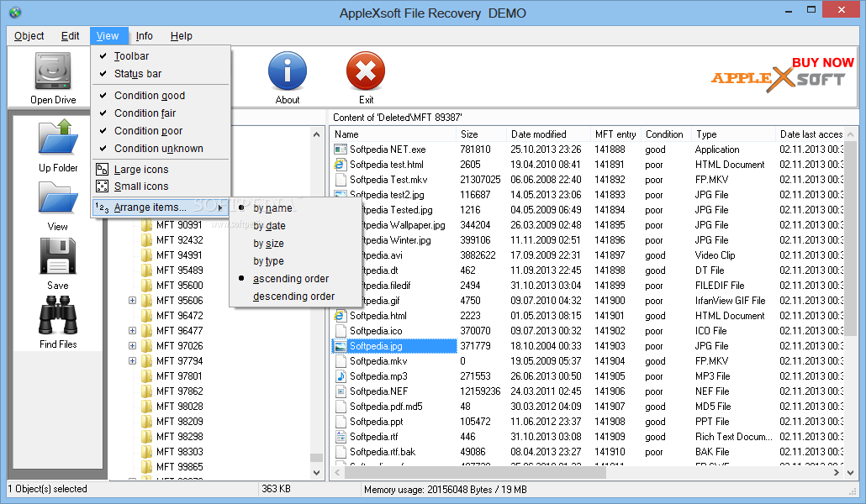Sort by the Date modified column header

click(548, 134)
